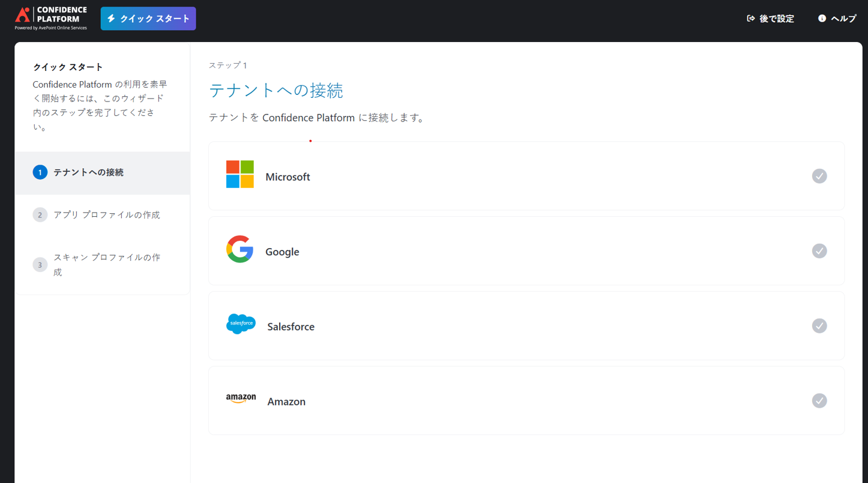Select the Salesforce cloud logo
Screen dimensions: 868x483
(240, 323)
